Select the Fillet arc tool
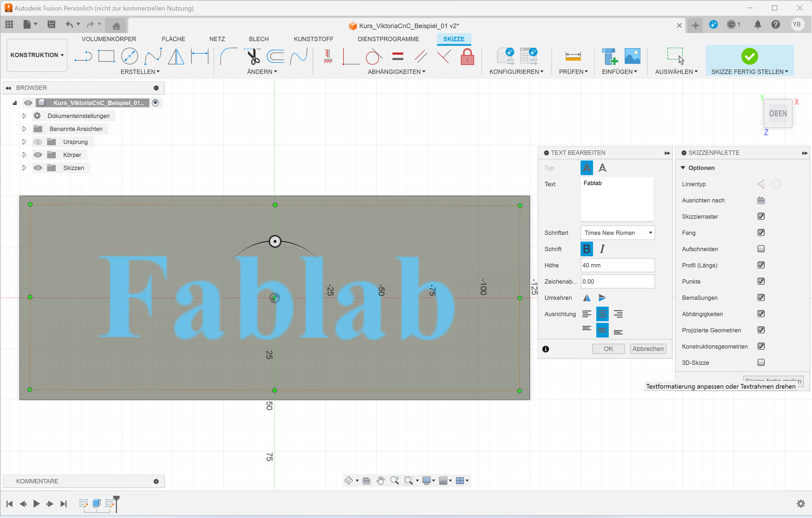The width and height of the screenshot is (812, 518). click(228, 56)
